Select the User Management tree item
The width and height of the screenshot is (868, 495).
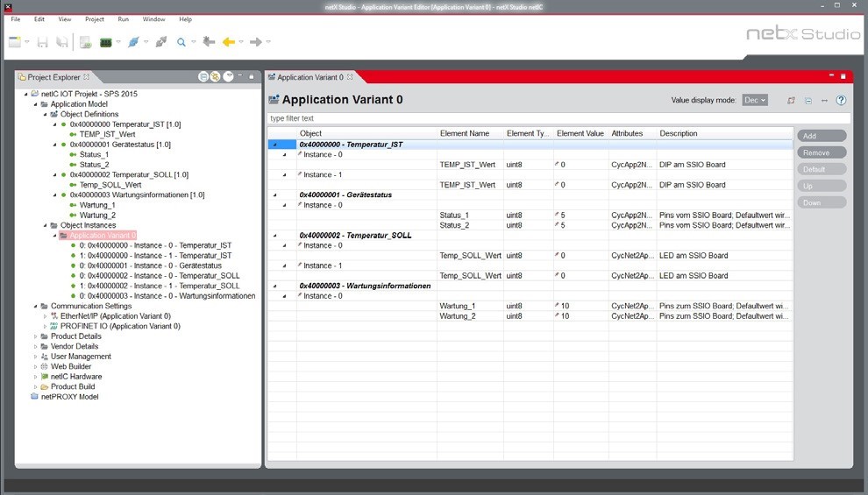click(81, 357)
